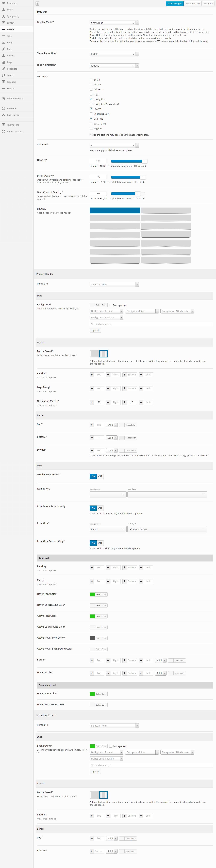Switch Icon Before Parents Only to Off

(x=100, y=508)
